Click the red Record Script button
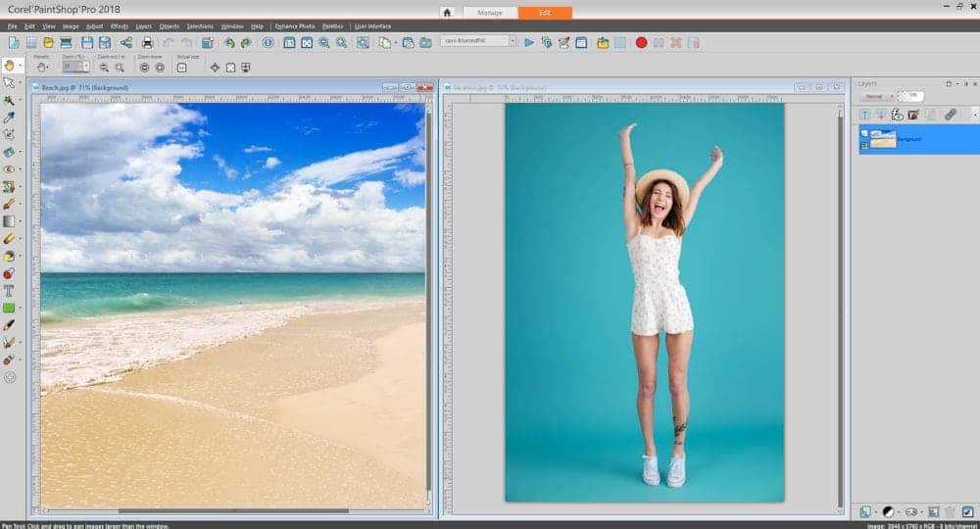 tap(641, 43)
